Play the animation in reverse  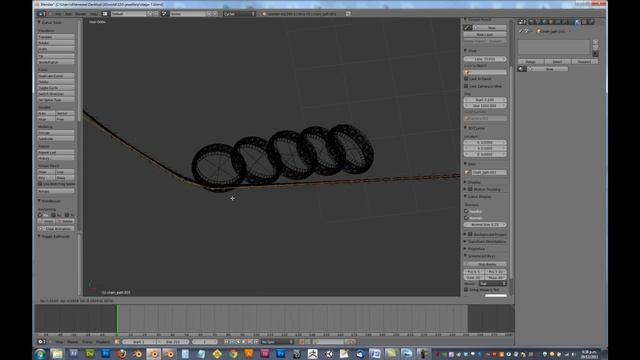click(238, 342)
